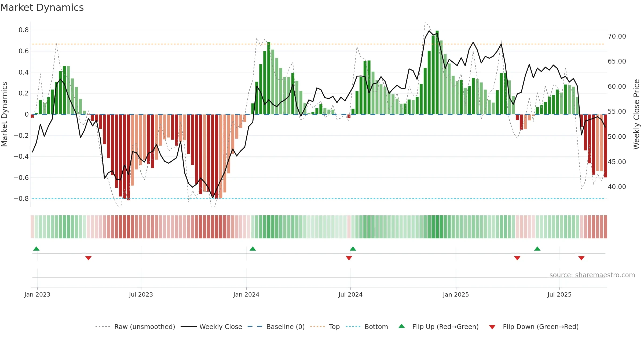
Task: Click the Market Dynamics y-axis title
Action: [4, 114]
